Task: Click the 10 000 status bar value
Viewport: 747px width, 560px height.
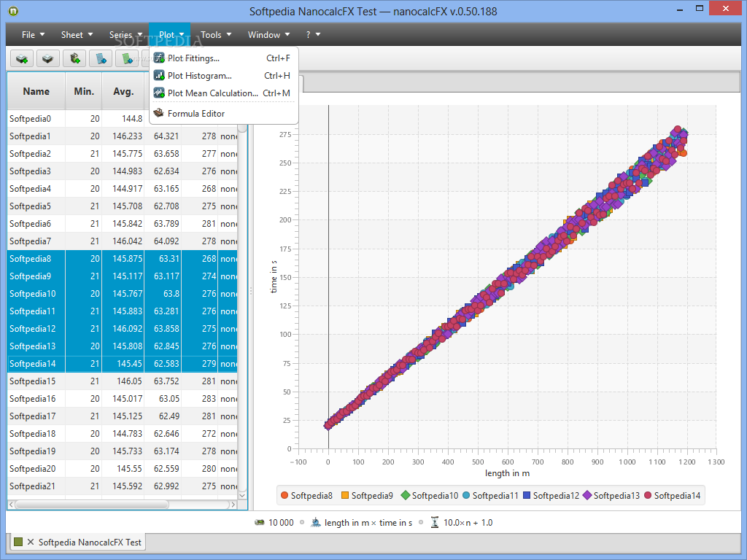Action: (281, 522)
